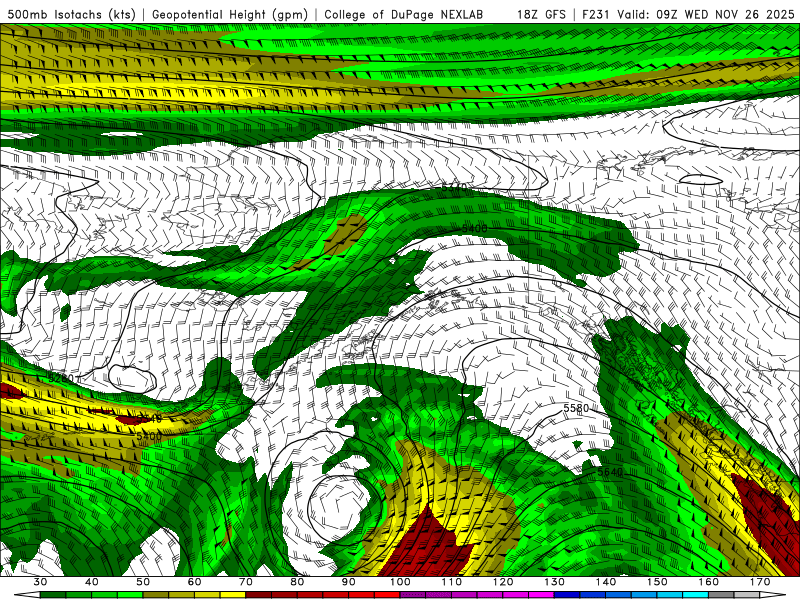Click the '170' color scale label
The image size is (800, 600).
point(760,582)
